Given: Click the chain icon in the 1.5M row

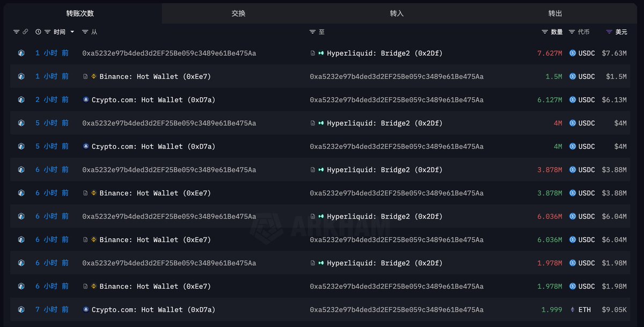Looking at the screenshot, I should coord(21,77).
